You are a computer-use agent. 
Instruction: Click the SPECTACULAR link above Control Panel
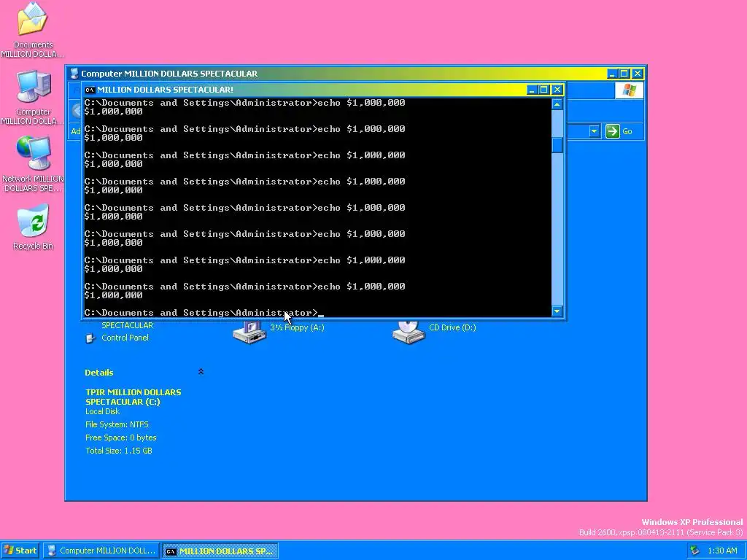point(127,326)
